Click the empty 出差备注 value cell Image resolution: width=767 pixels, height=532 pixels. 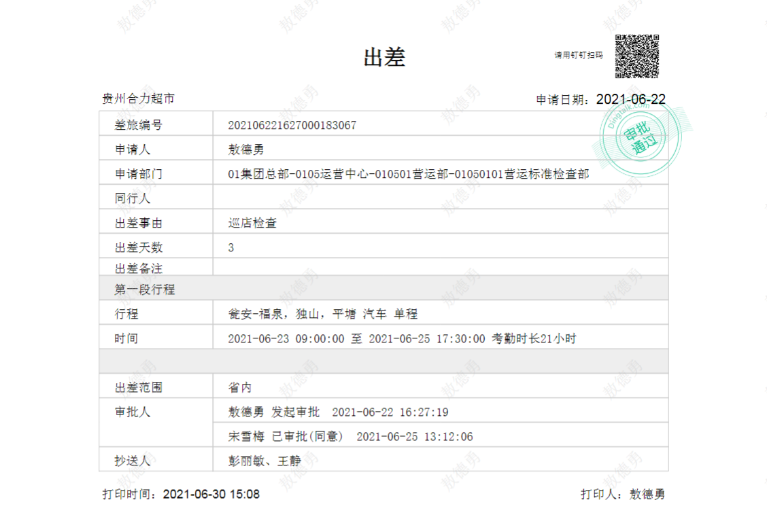pos(440,268)
